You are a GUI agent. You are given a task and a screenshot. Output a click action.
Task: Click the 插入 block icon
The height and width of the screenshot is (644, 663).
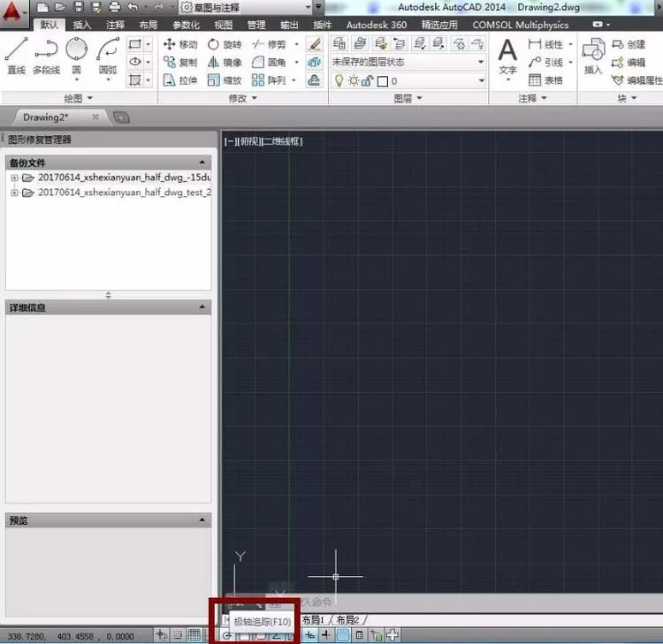coord(593,57)
